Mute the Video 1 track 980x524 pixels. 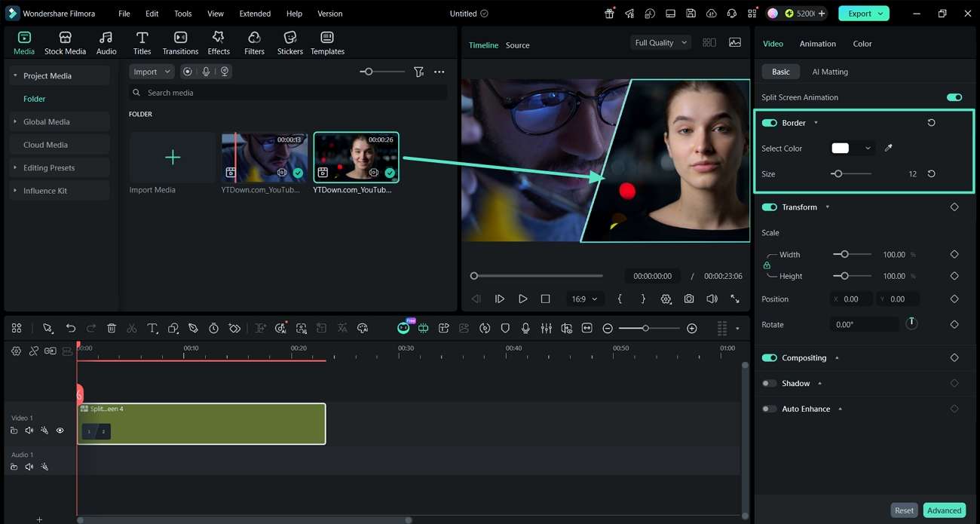(x=29, y=431)
